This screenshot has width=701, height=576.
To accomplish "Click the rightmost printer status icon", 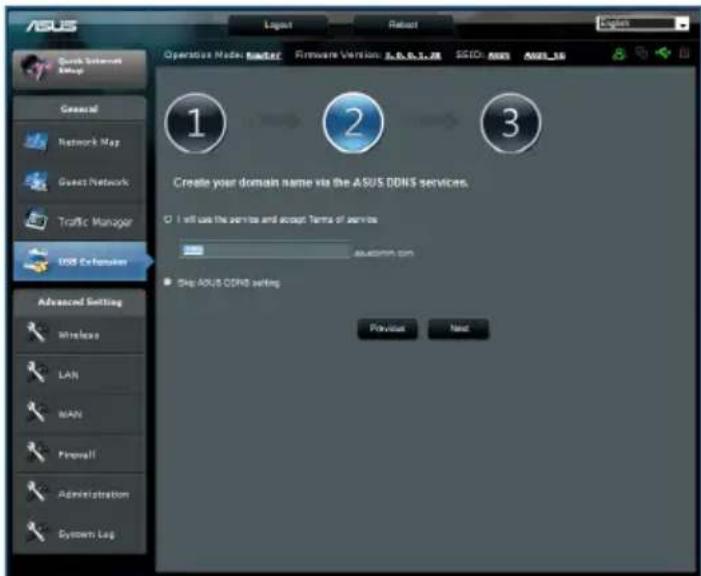I will click(x=684, y=53).
